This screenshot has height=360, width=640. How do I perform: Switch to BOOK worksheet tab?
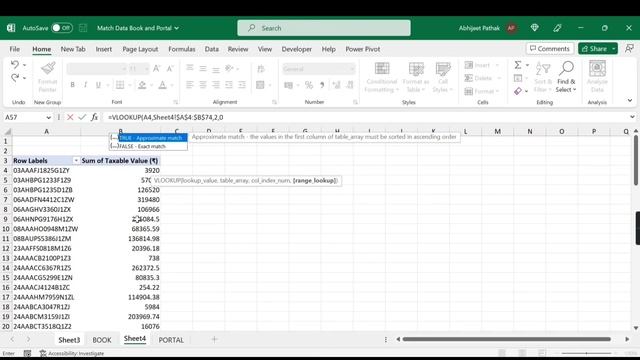click(102, 340)
